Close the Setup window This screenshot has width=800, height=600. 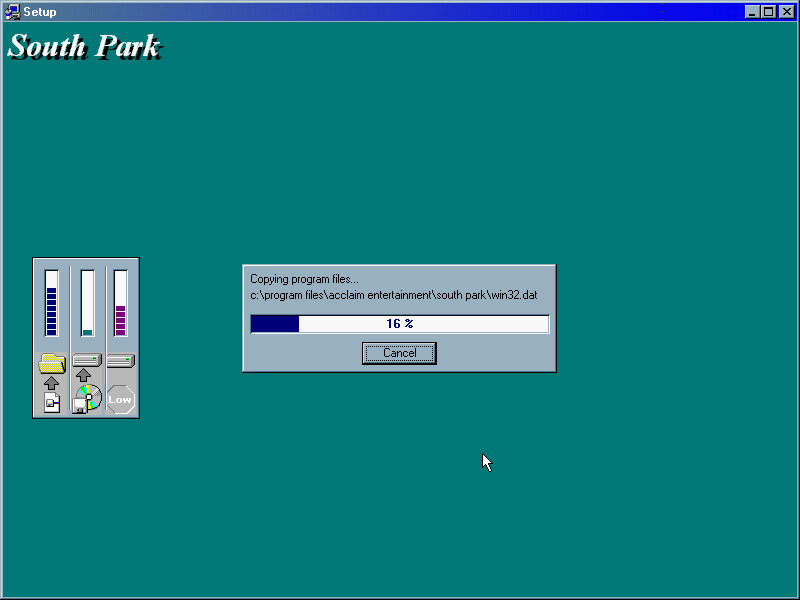786,12
